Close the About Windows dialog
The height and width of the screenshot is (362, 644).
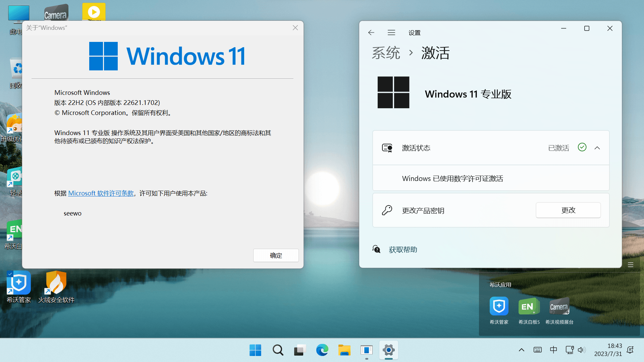295,28
